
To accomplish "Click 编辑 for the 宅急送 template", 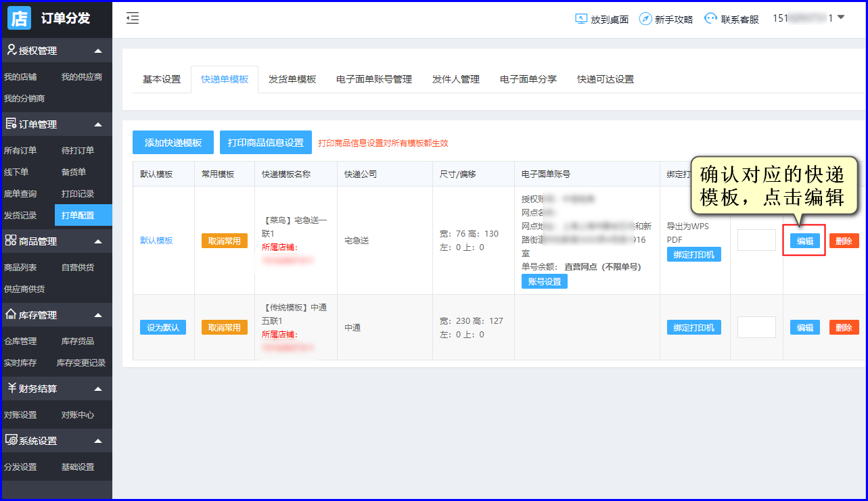I will click(x=804, y=241).
